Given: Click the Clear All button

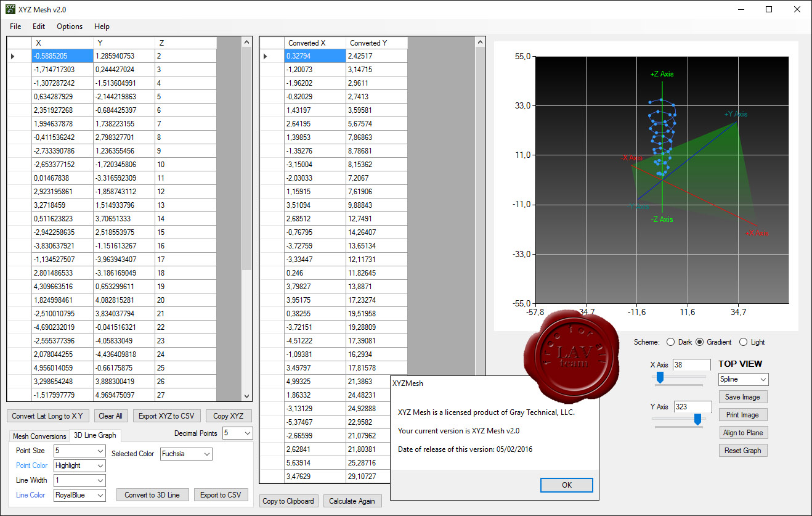Looking at the screenshot, I should (111, 416).
